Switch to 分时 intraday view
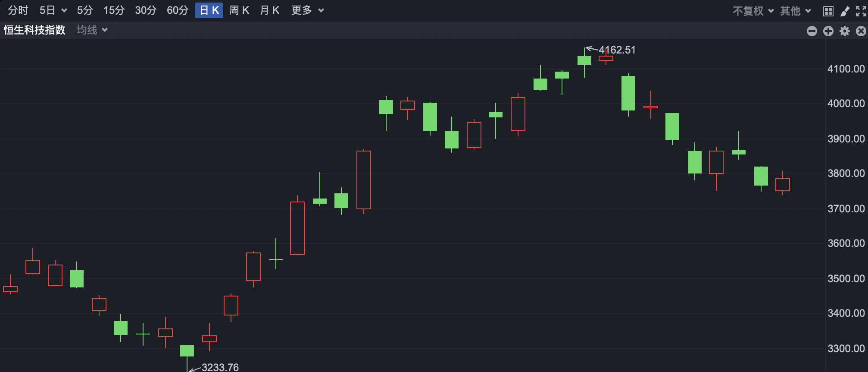 pos(18,10)
